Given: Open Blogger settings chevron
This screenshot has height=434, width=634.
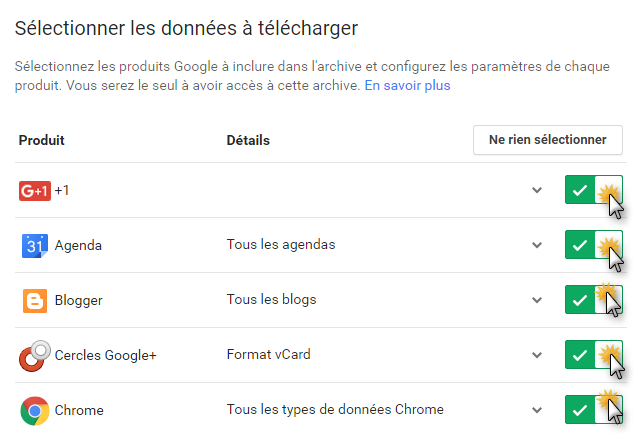Looking at the screenshot, I should 537,300.
